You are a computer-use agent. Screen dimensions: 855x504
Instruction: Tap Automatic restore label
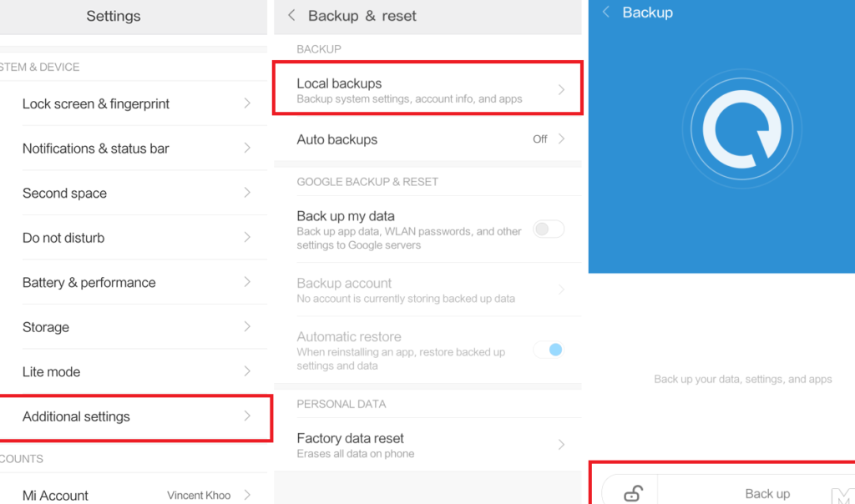pos(349,336)
